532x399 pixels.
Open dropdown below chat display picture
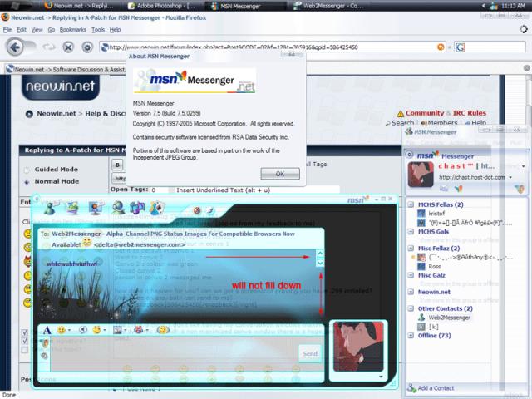coord(381,377)
